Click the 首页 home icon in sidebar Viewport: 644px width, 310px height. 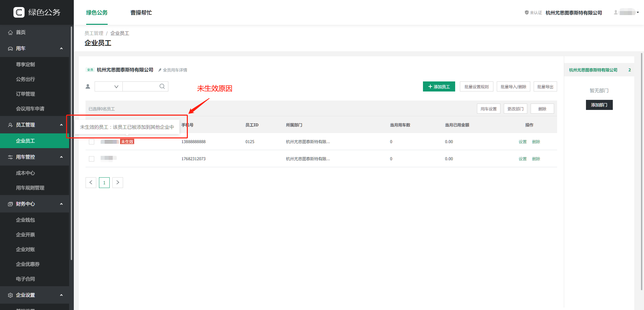click(x=10, y=33)
